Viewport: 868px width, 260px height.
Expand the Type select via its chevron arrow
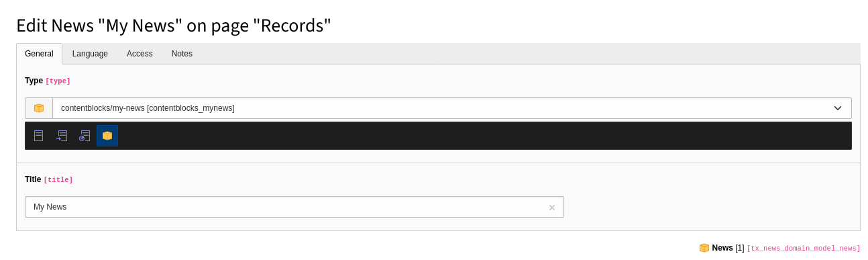(838, 108)
